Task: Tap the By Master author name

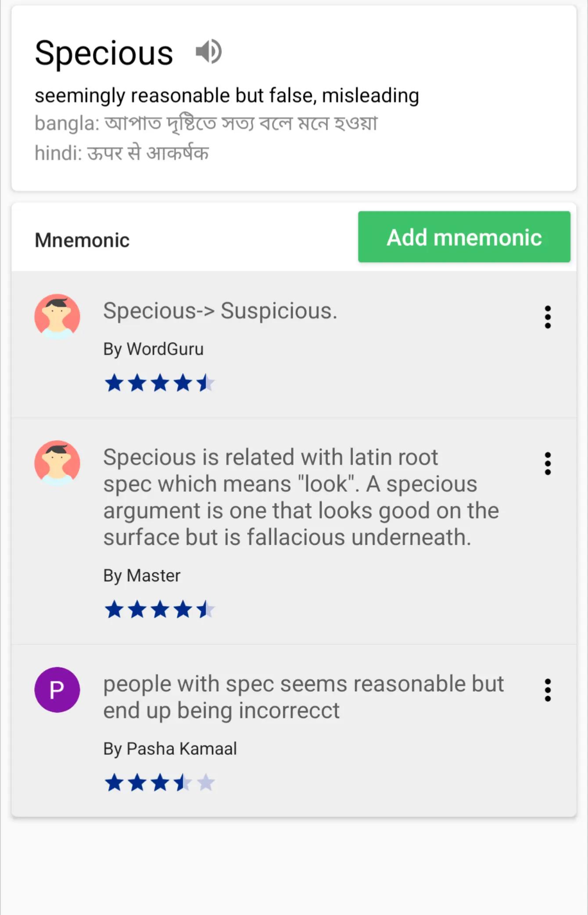Action: click(142, 576)
